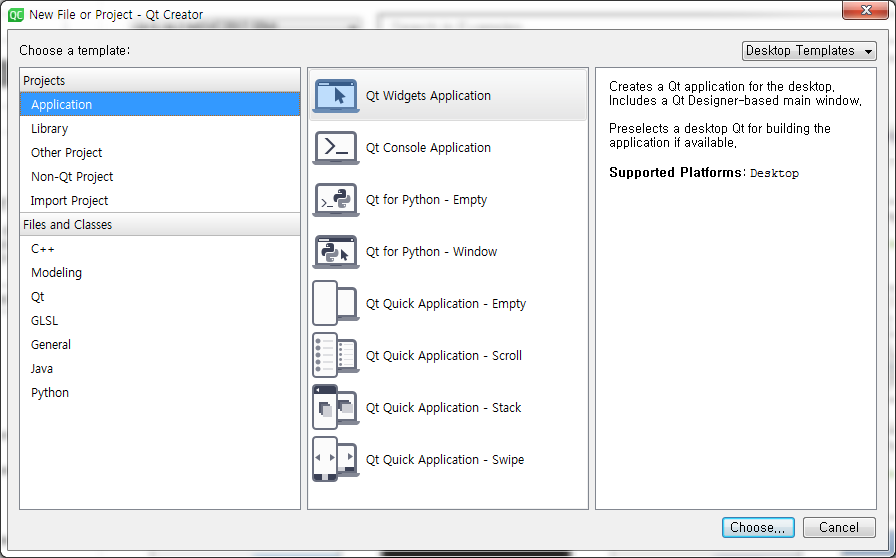Select the Qt Console Application terminal icon

pos(336,148)
